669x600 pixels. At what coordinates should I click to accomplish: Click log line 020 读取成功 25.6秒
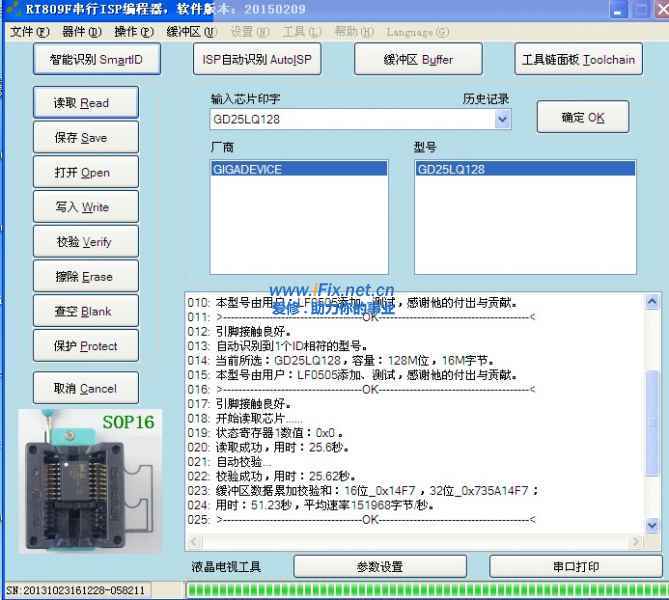tap(268, 447)
